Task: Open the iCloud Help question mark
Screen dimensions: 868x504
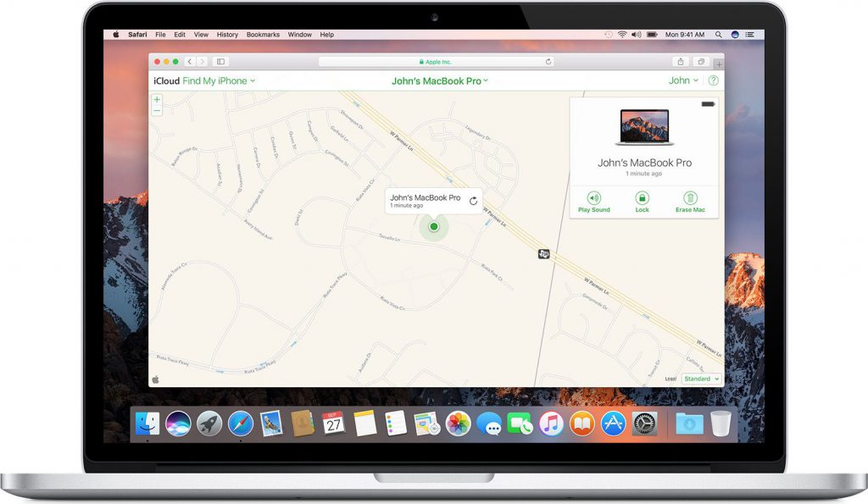Action: coord(713,80)
